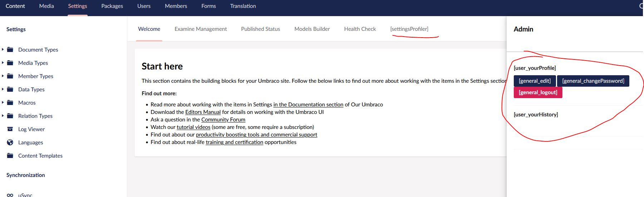644x197 pixels.
Task: Go to the Content section
Action: [x=15, y=6]
